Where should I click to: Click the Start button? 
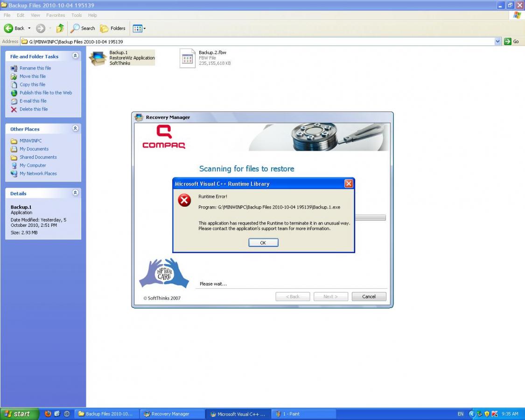coord(20,414)
